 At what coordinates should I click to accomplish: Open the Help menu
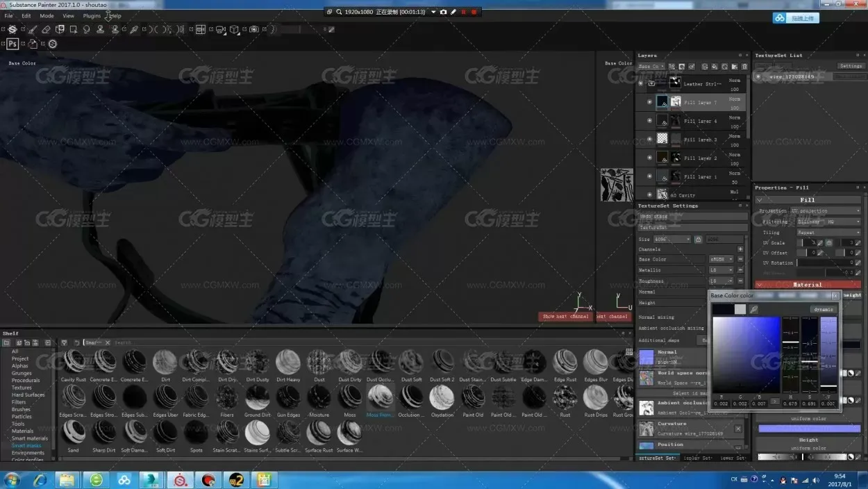pyautogui.click(x=115, y=15)
